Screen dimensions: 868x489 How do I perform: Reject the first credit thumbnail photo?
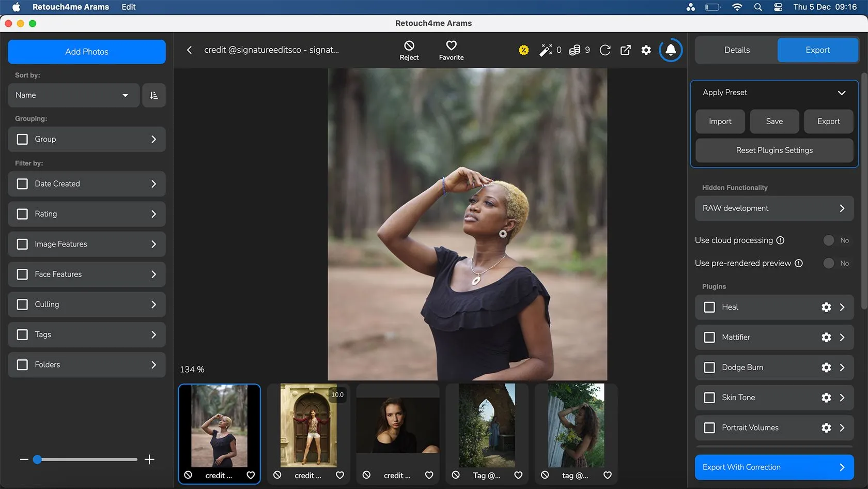click(188, 475)
